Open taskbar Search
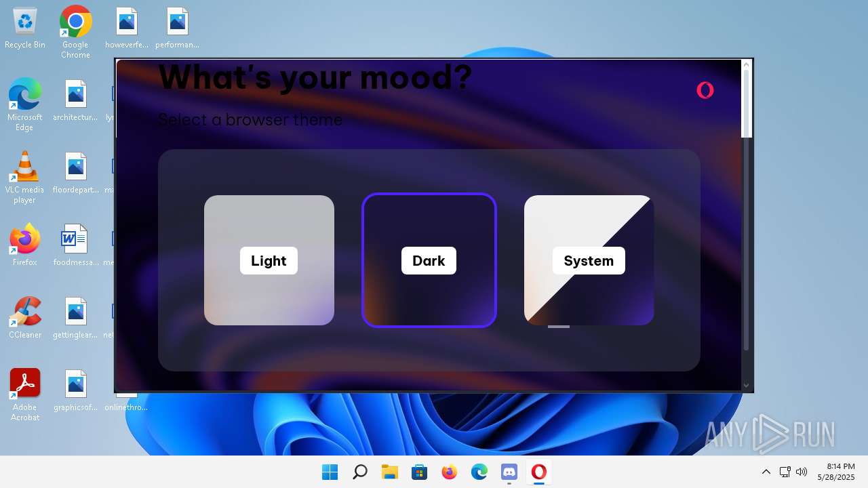Screen dimensions: 868x488 360,472
